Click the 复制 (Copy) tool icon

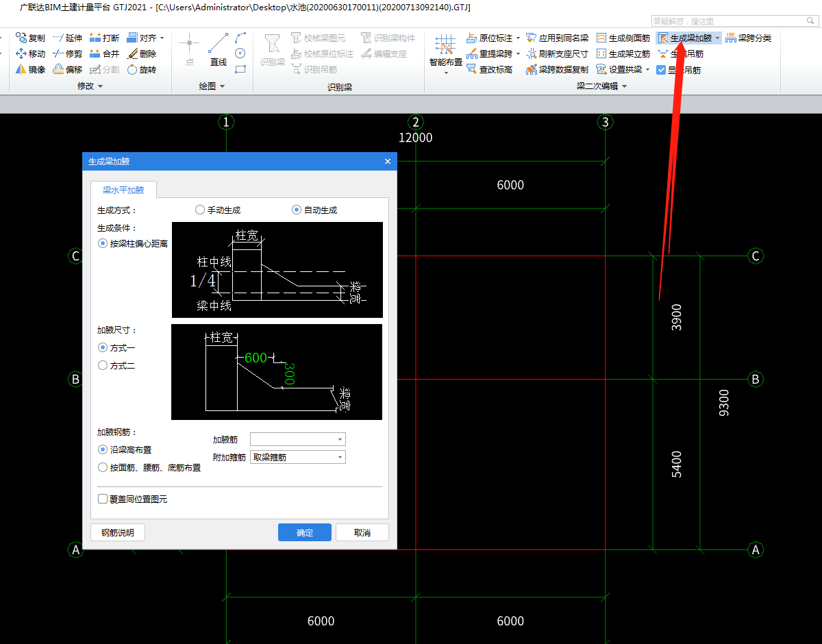pos(21,38)
